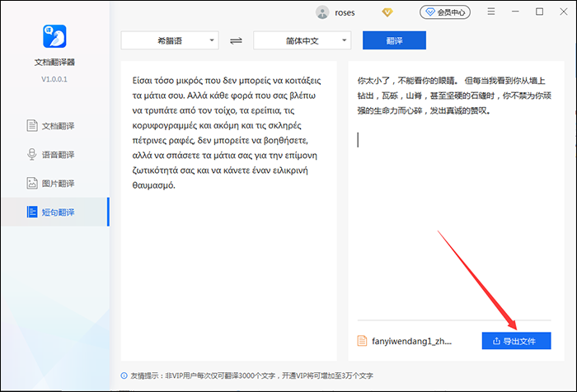Screen dimensions: 577x392
Task: Click the blue icon beside 短句翻译
Action: click(32, 212)
